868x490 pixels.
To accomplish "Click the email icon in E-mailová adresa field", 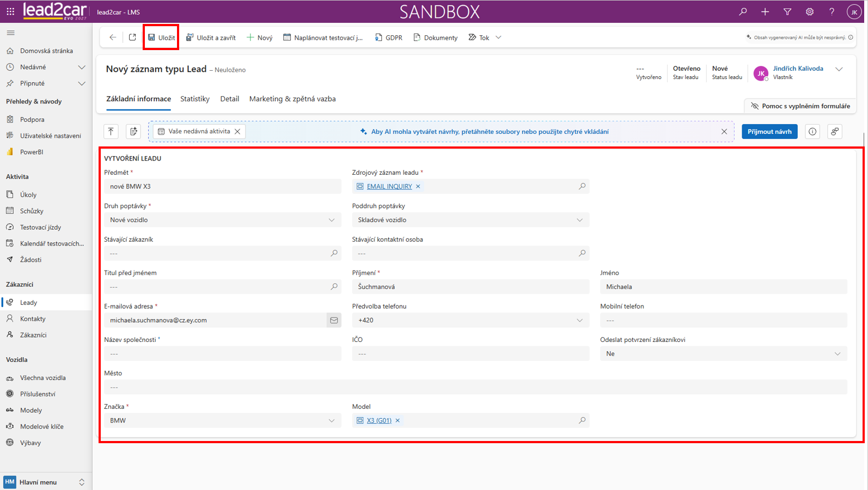I will pos(334,320).
